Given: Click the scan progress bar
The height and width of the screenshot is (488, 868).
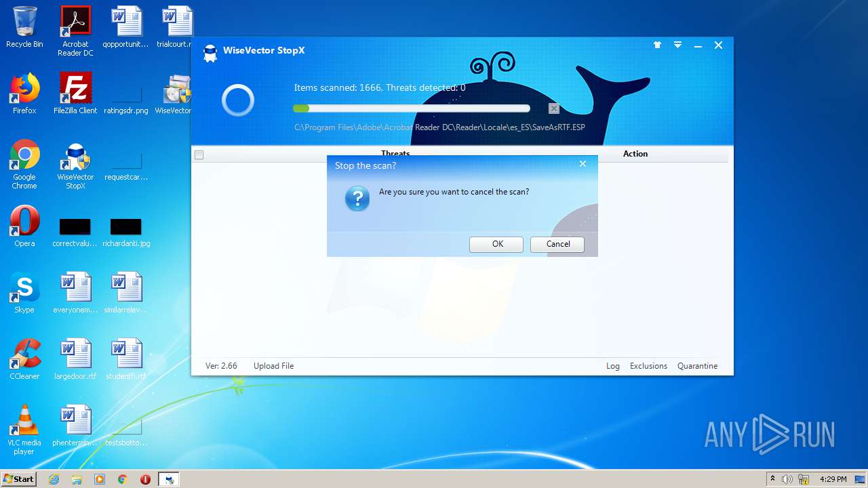Looking at the screenshot, I should click(412, 108).
